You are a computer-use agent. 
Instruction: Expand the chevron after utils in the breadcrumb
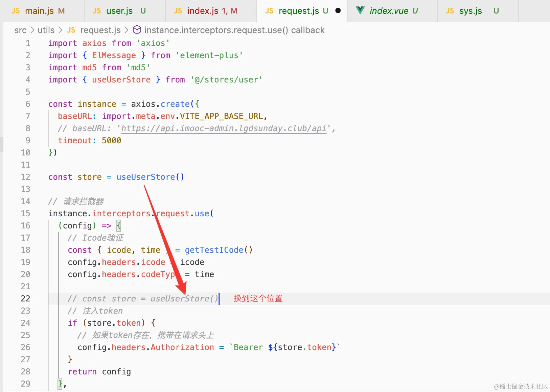pos(61,30)
